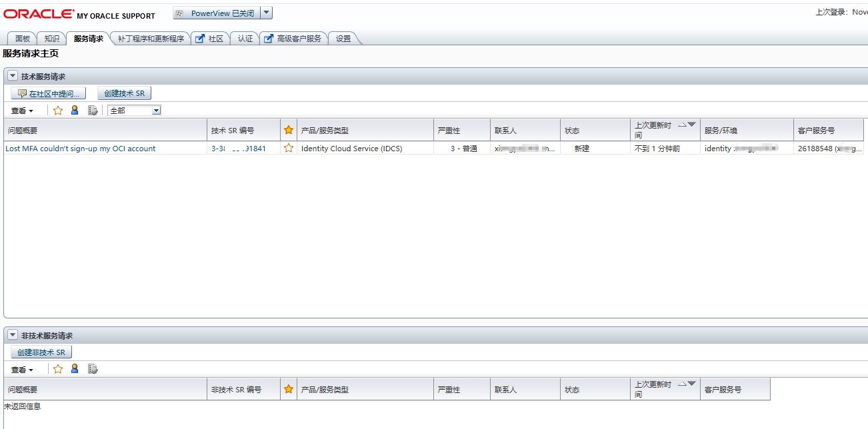This screenshot has width=868, height=429.
Task: Open the 高级客户服务 tab
Action: (293, 39)
